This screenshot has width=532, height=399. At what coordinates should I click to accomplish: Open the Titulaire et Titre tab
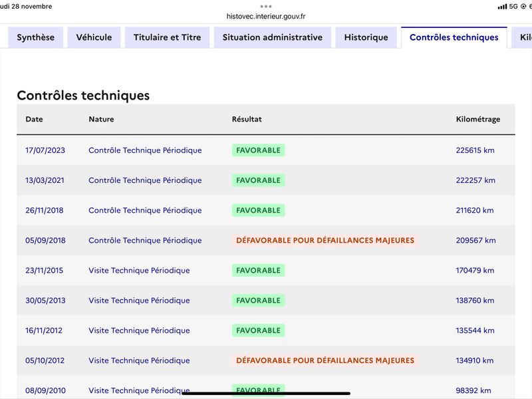pos(168,37)
